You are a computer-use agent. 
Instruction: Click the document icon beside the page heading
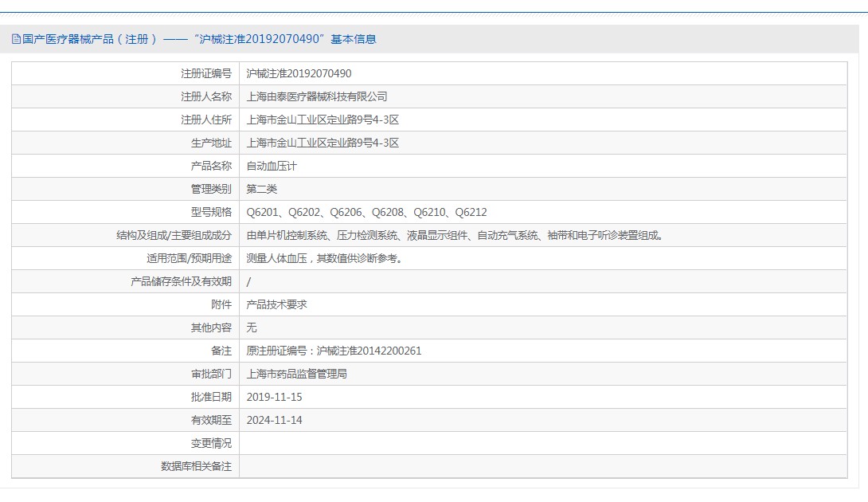(x=16, y=39)
